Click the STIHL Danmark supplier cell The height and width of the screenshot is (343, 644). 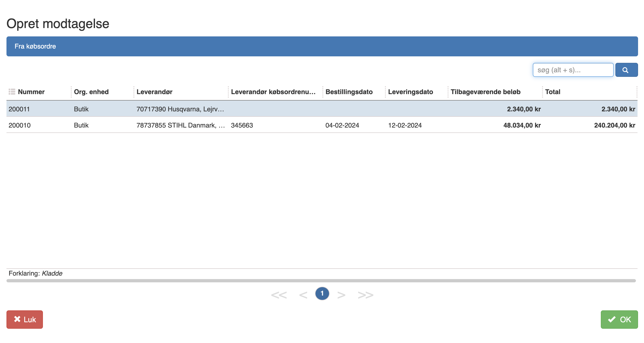point(181,125)
